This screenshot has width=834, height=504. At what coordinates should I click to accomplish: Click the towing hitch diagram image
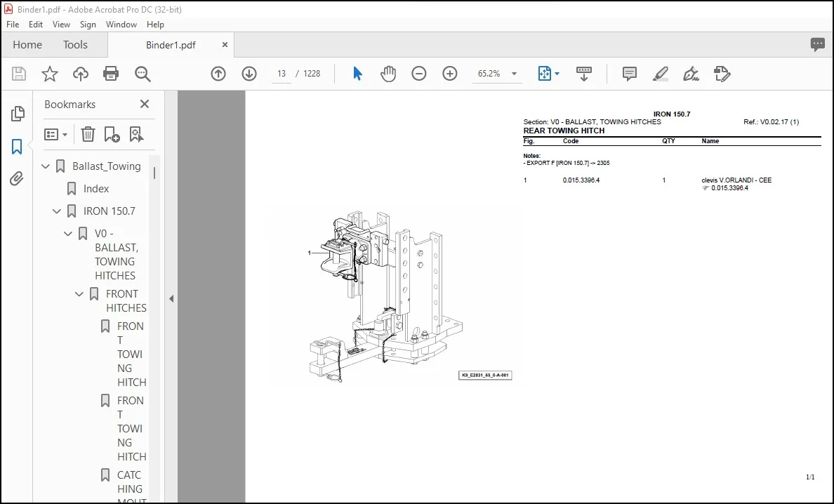pos(386,296)
